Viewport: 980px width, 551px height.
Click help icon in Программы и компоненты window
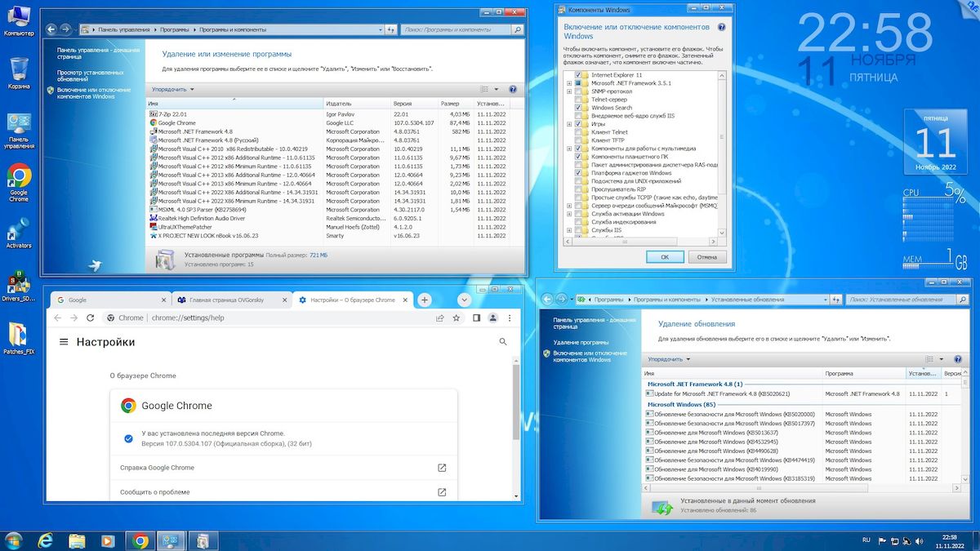tap(513, 89)
